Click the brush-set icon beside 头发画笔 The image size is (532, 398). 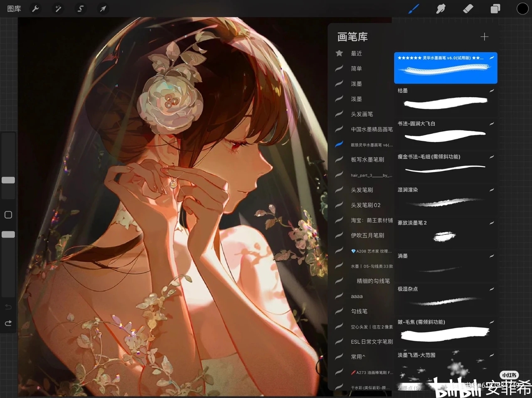(x=339, y=113)
